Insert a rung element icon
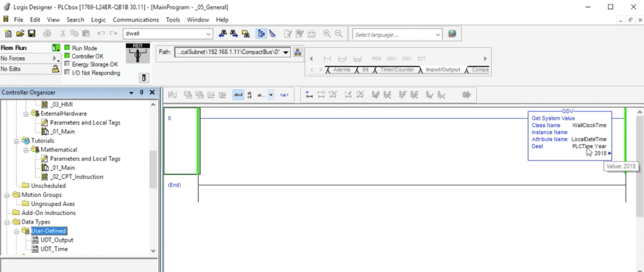 click(x=328, y=59)
